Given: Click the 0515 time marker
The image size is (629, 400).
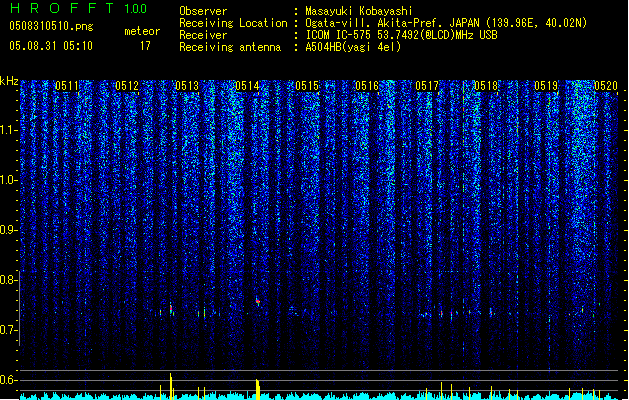Looking at the screenshot, I should pos(307,86).
